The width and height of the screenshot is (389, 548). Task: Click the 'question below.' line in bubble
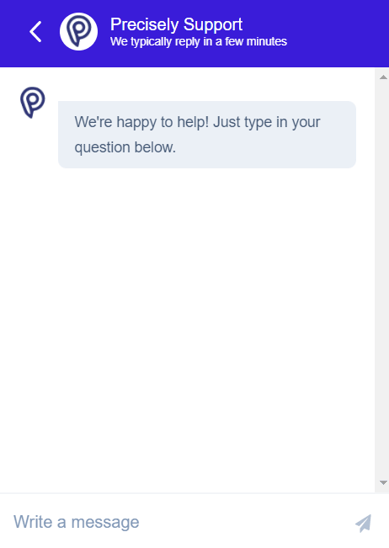[125, 147]
